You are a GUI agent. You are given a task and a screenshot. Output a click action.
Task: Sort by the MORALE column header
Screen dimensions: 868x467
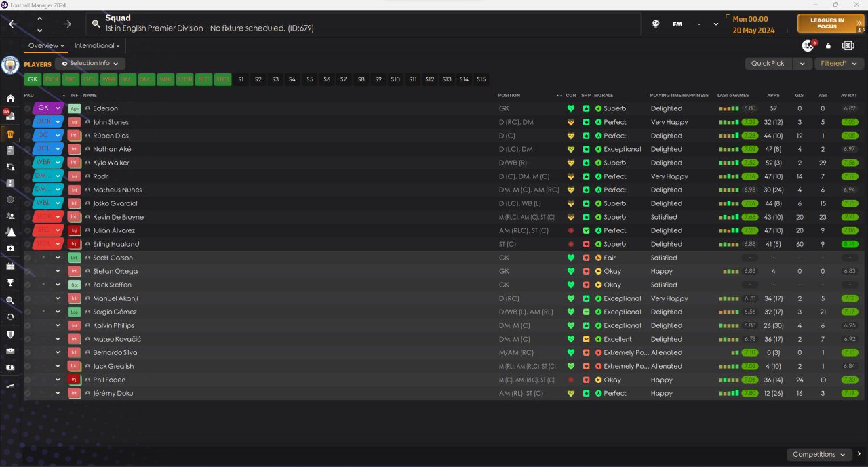(604, 96)
